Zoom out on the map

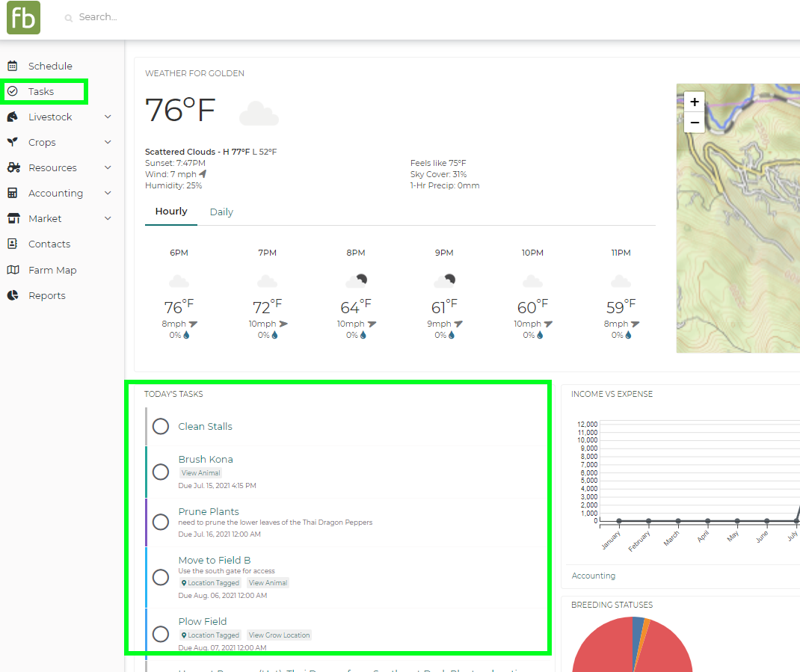pyautogui.click(x=695, y=123)
